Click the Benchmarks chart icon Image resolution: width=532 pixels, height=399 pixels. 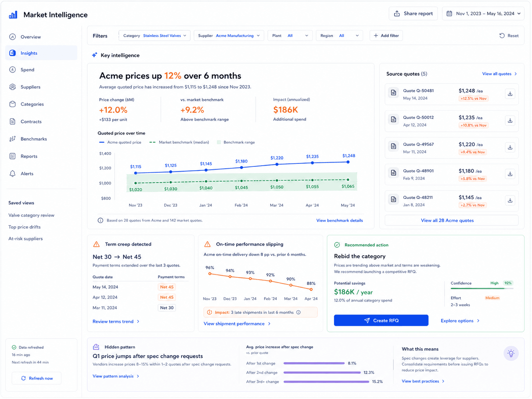[12, 139]
